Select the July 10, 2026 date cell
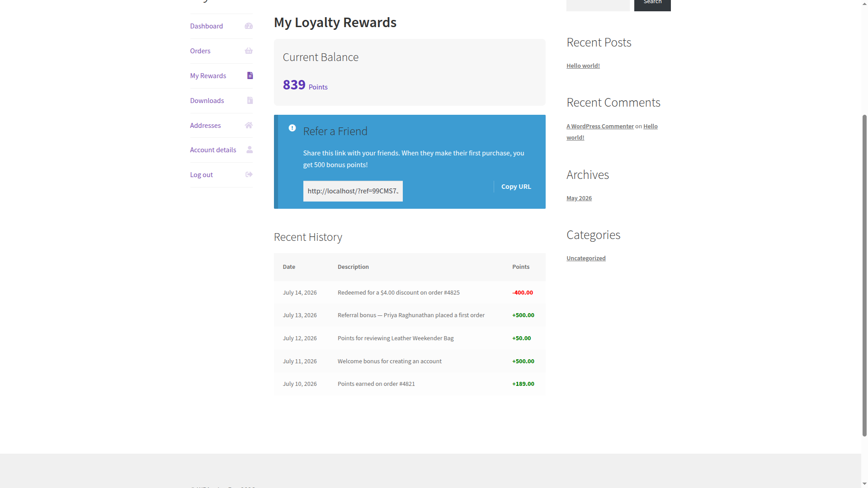Screen dimensions: 868x488 point(300,384)
